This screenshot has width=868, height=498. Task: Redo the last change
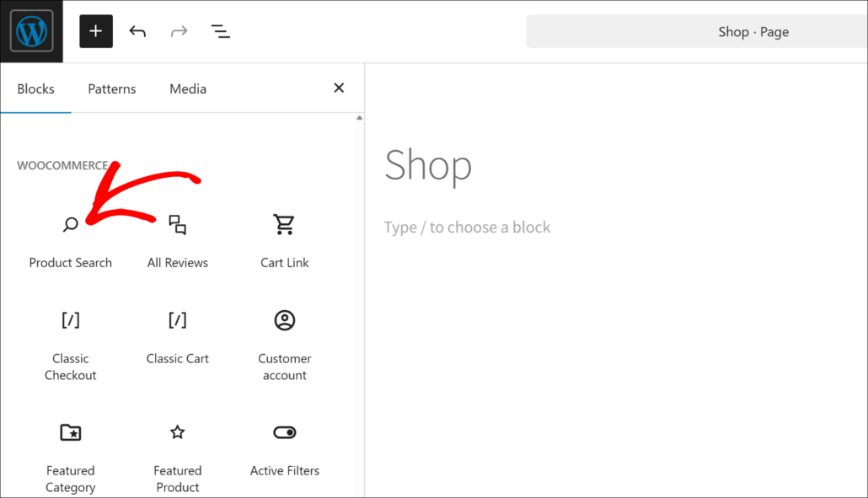click(179, 31)
